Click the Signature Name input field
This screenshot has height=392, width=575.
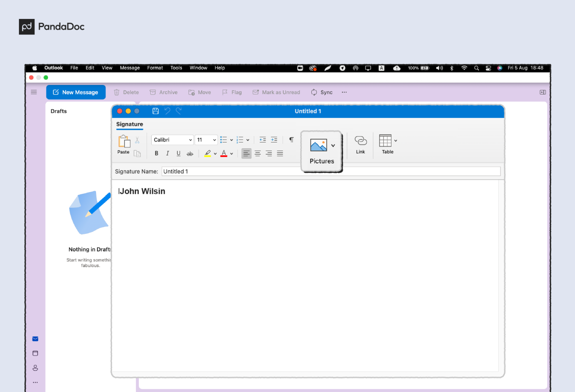pos(331,172)
